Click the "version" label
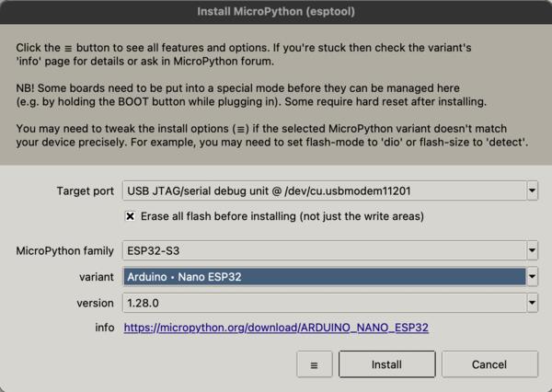The image size is (552, 392). pos(95,302)
